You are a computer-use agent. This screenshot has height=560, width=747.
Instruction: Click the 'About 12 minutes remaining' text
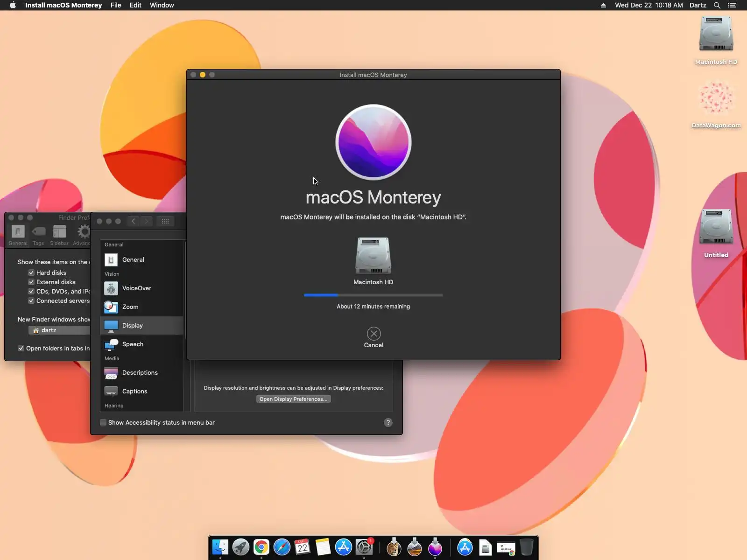tap(373, 306)
